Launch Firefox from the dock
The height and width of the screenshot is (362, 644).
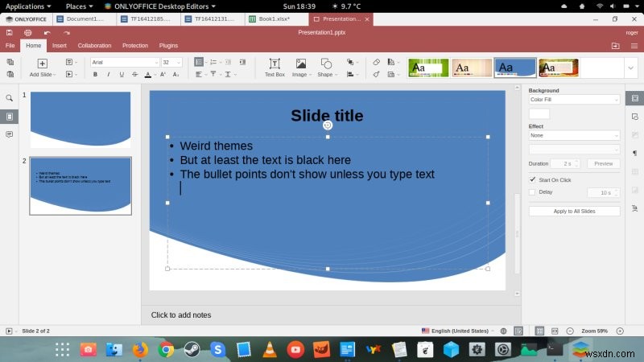point(139,350)
